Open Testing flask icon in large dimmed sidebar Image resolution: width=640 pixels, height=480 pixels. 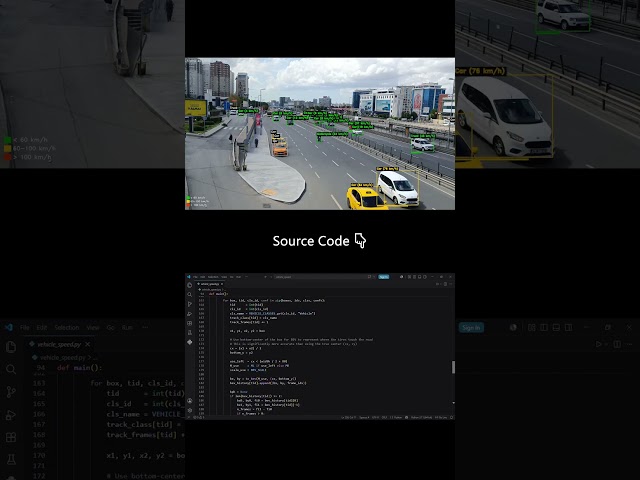pos(11,460)
